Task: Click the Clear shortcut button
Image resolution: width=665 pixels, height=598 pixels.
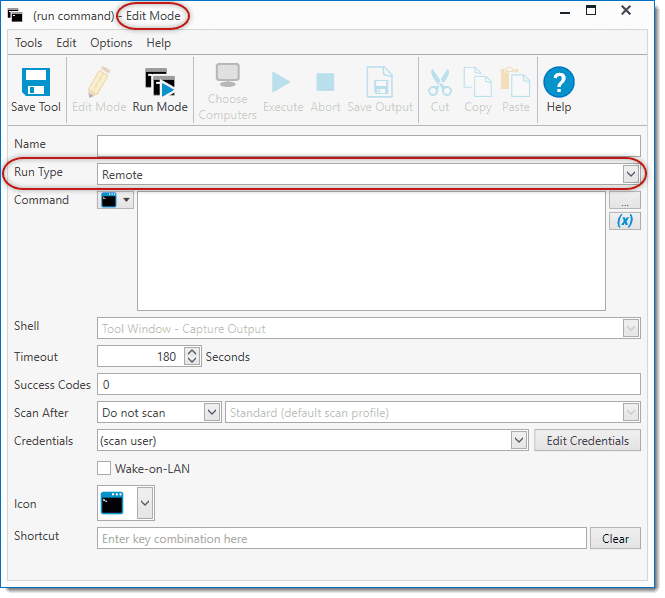Action: click(x=615, y=538)
